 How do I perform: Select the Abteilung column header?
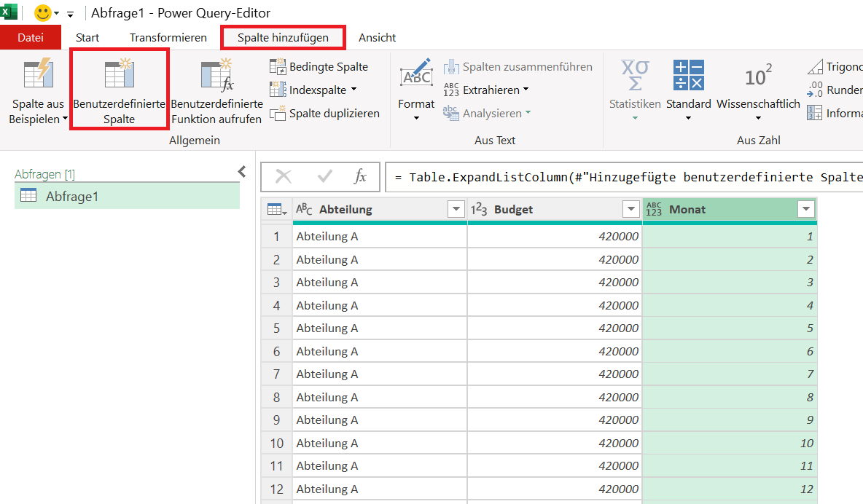click(379, 210)
